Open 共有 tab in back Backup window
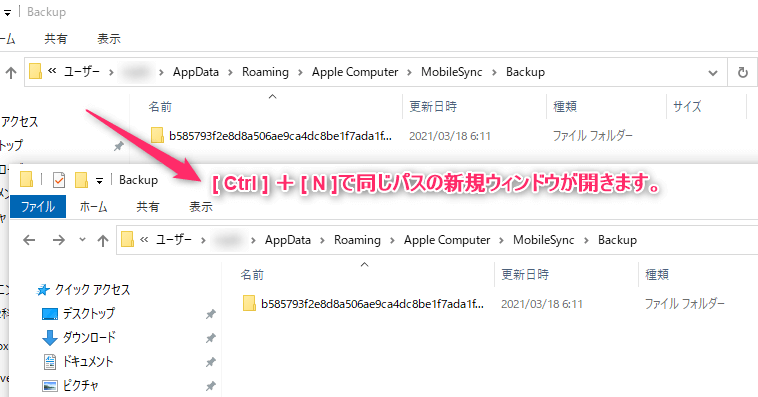The height and width of the screenshot is (397, 758). (x=56, y=39)
